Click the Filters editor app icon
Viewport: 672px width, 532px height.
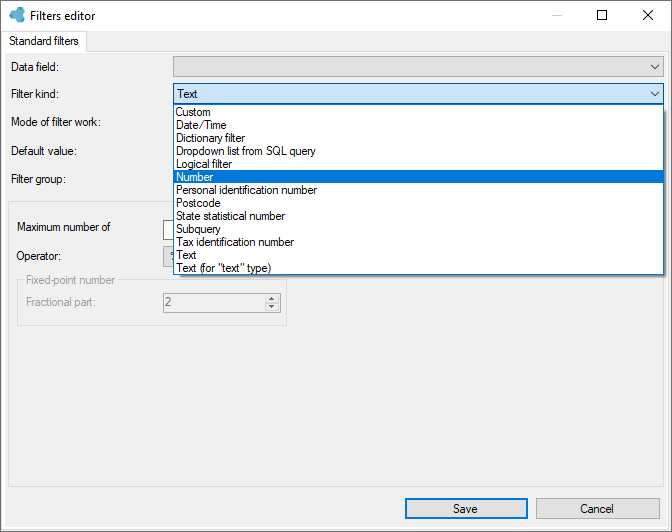click(17, 15)
